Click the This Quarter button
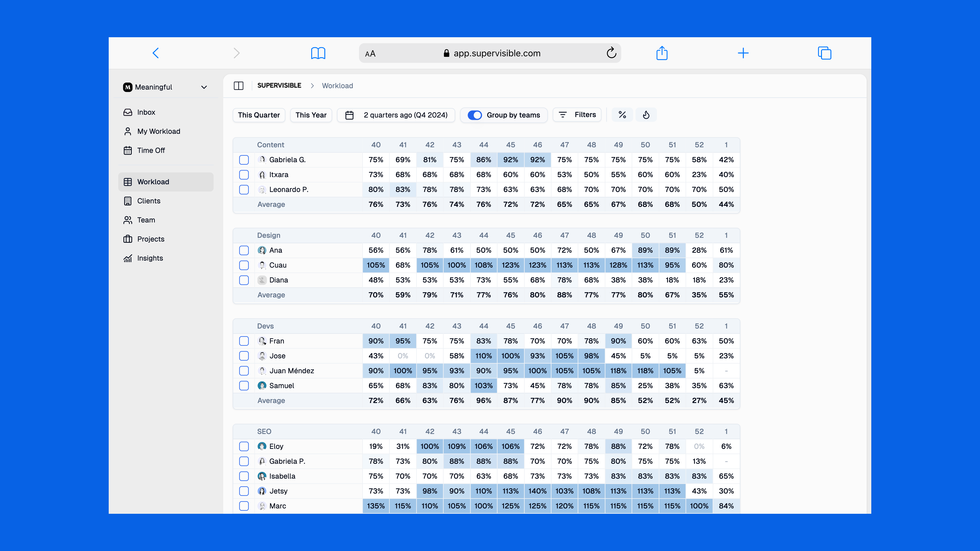Screen dimensions: 980x551 [x=259, y=115]
